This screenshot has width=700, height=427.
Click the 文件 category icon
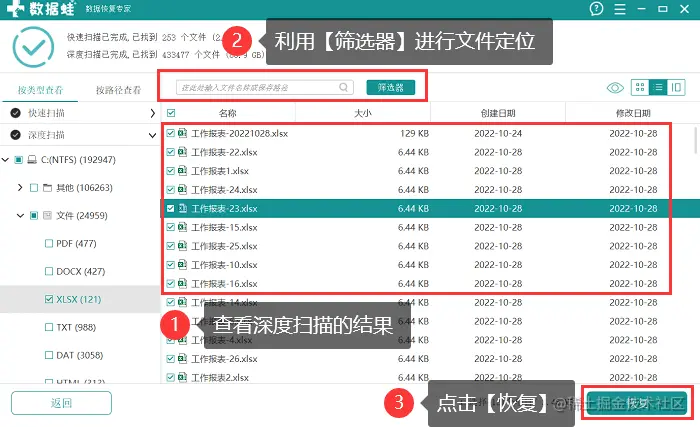point(47,215)
